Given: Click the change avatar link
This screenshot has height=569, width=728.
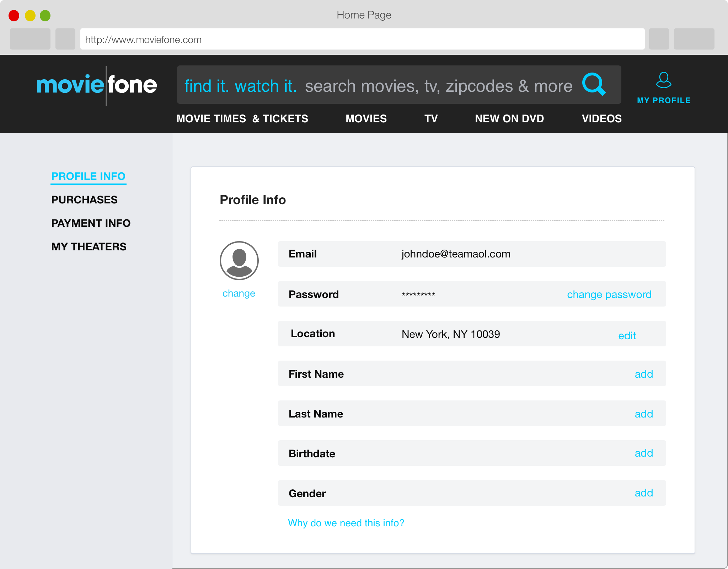Looking at the screenshot, I should click(239, 293).
